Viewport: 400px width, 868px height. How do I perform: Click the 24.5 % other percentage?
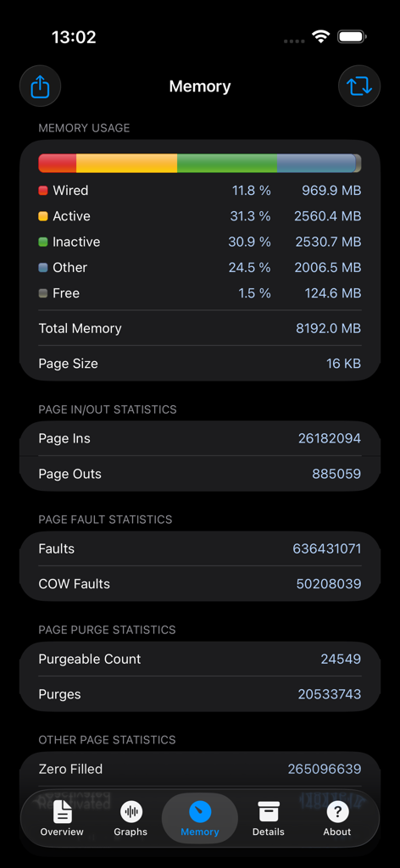click(x=249, y=267)
